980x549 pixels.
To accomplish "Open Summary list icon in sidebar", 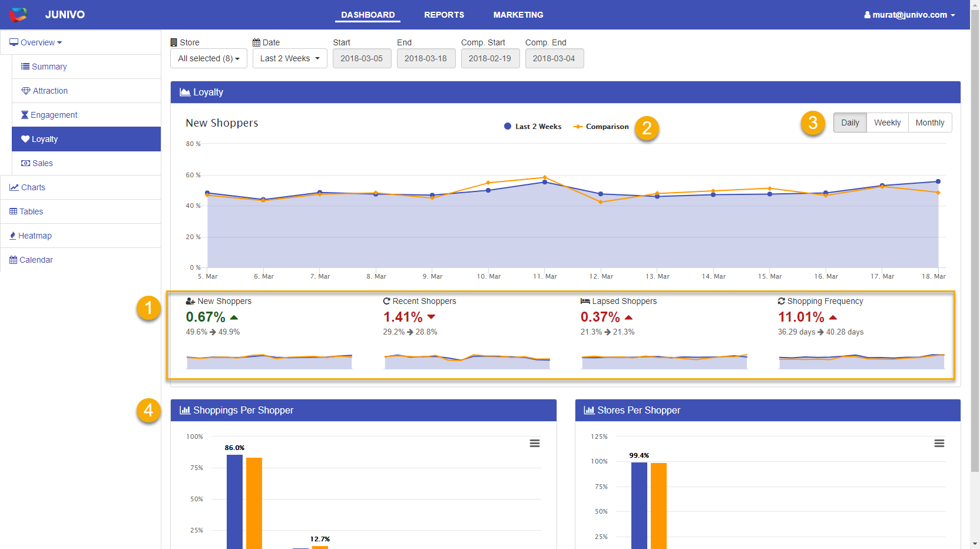I will [x=25, y=67].
